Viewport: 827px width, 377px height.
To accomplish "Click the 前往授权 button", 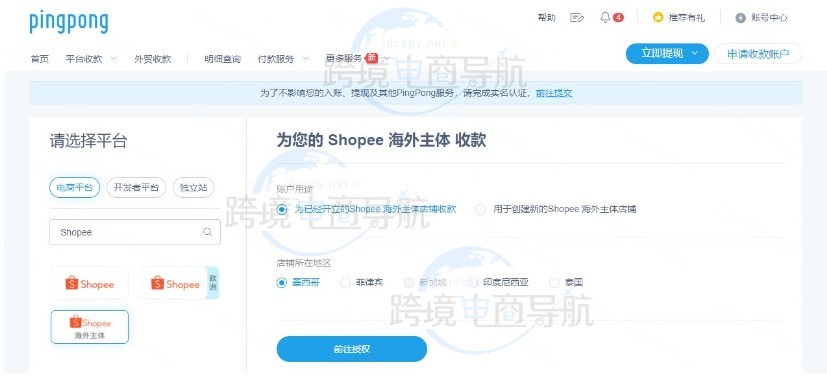I will [351, 349].
